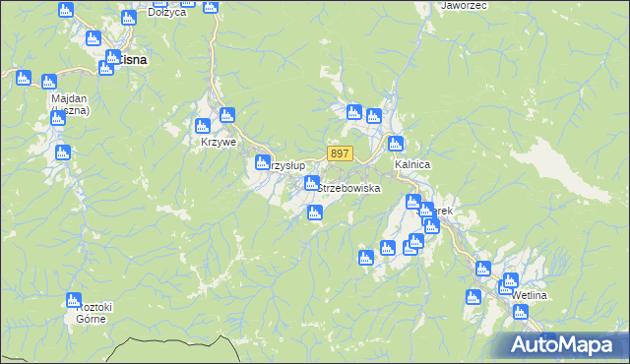Select the marker icon directly above Kalnica label

(396, 144)
